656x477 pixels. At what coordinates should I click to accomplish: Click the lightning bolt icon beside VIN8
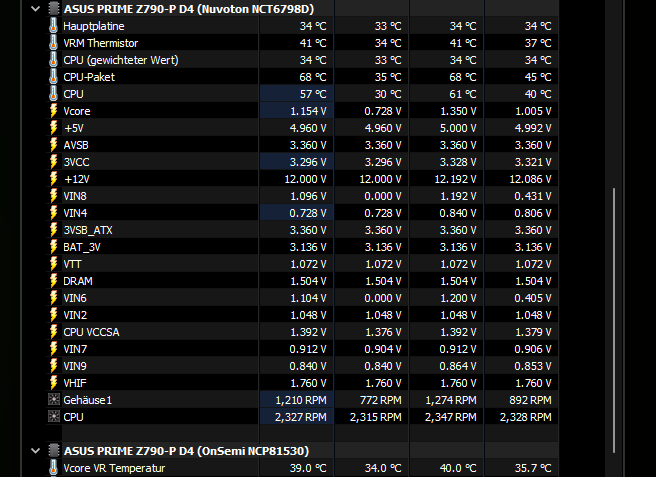[x=54, y=196]
